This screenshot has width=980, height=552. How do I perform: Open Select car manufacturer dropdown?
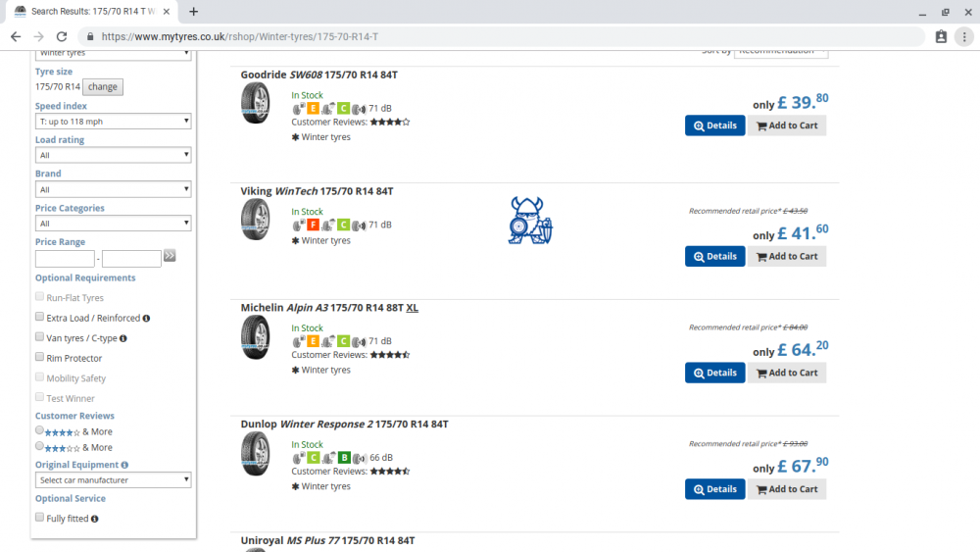pyautogui.click(x=113, y=480)
